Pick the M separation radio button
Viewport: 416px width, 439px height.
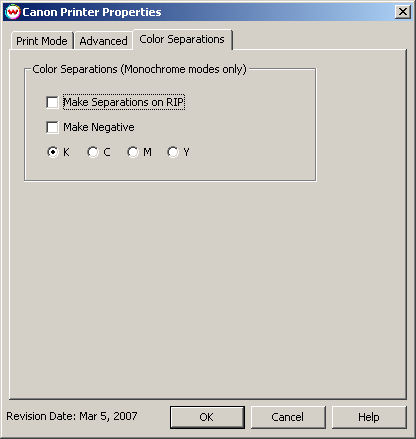pos(133,152)
